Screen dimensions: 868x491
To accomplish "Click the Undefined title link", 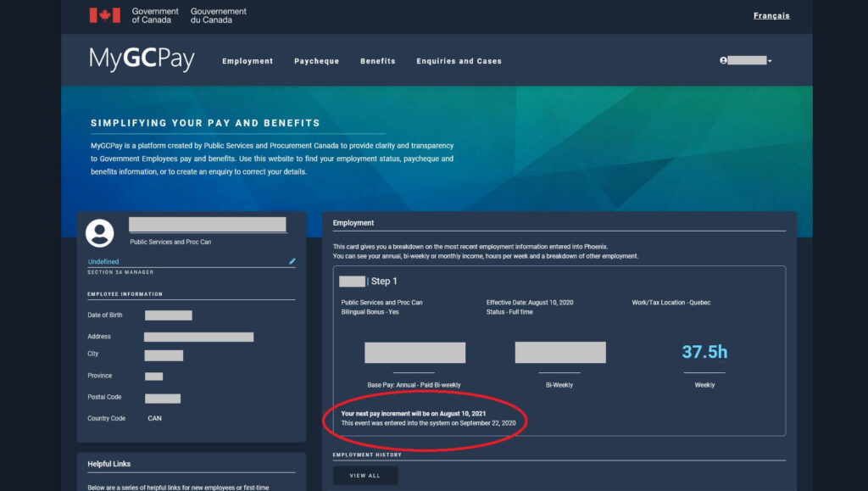I will 103,262.
